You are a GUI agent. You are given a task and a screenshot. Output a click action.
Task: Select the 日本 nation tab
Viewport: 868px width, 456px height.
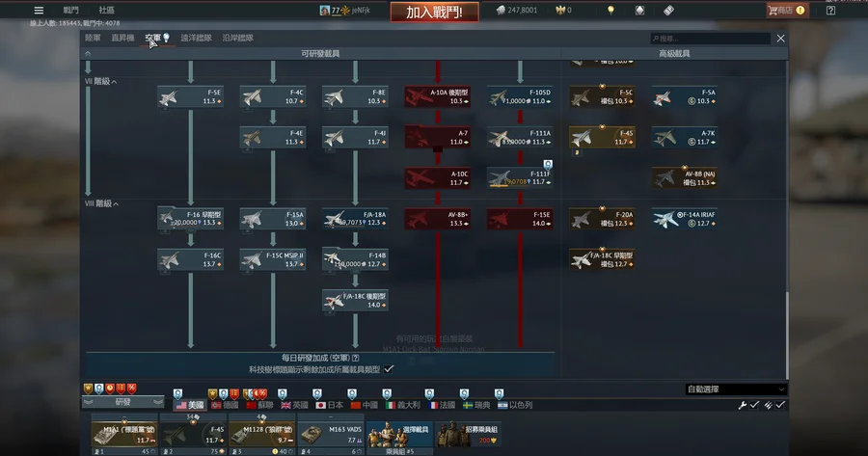329,405
